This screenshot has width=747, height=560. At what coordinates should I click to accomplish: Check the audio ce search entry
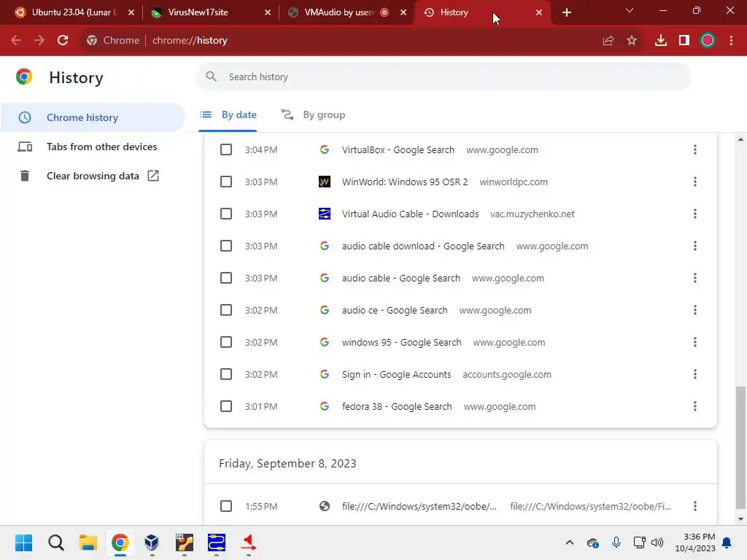coord(226,310)
